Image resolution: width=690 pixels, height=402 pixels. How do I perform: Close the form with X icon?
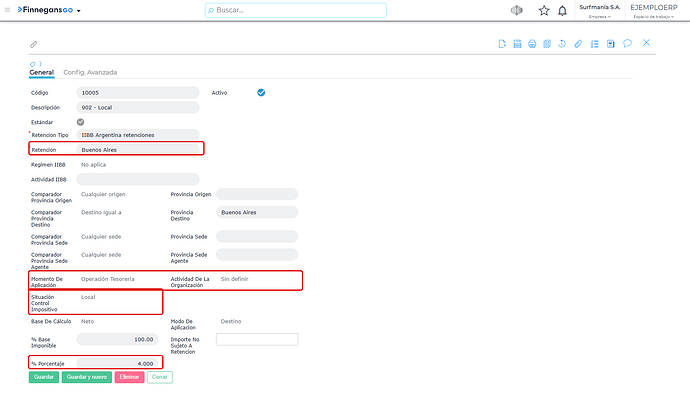[646, 43]
